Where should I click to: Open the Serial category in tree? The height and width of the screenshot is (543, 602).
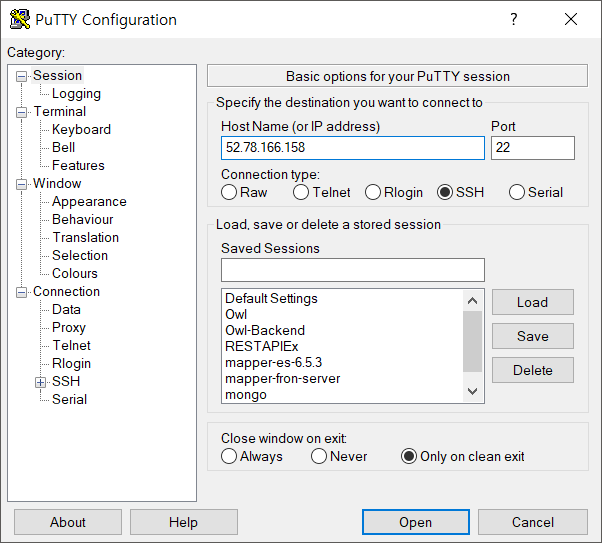point(69,399)
